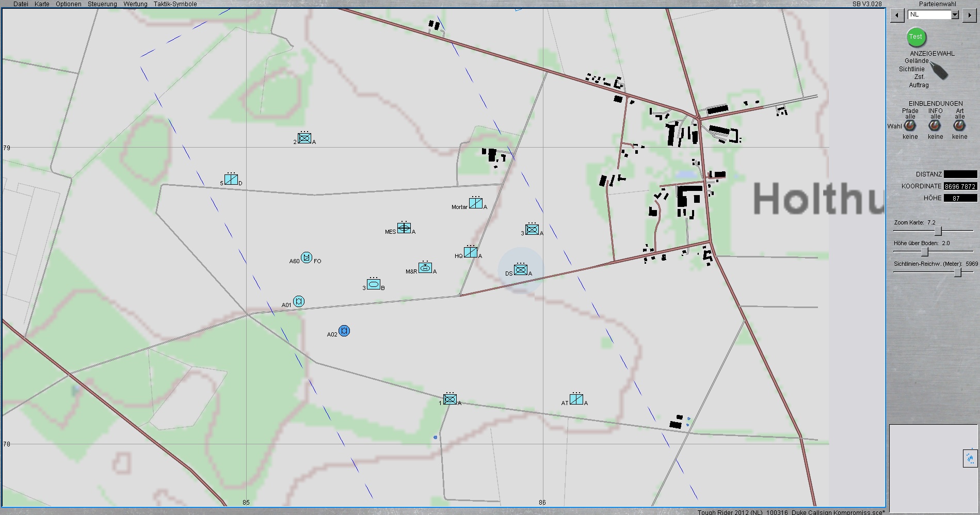Select the DS unit symbol
The image size is (980, 515).
pyautogui.click(x=520, y=270)
